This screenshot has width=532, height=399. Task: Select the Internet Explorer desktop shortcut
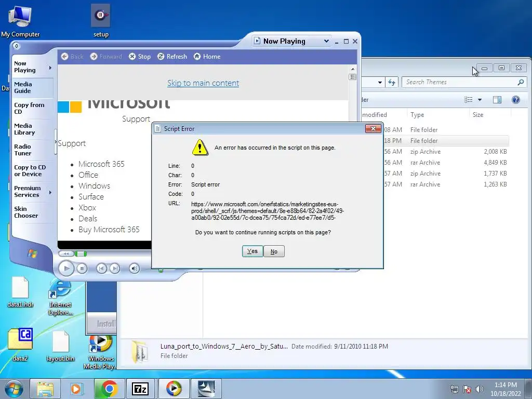point(60,297)
